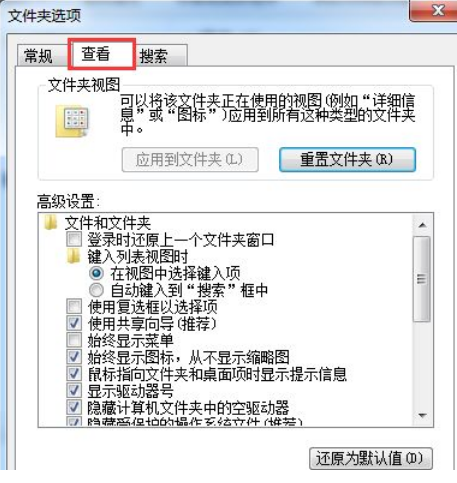
Task: Click the folder view icon in 文件夹视图
Action: [72, 121]
